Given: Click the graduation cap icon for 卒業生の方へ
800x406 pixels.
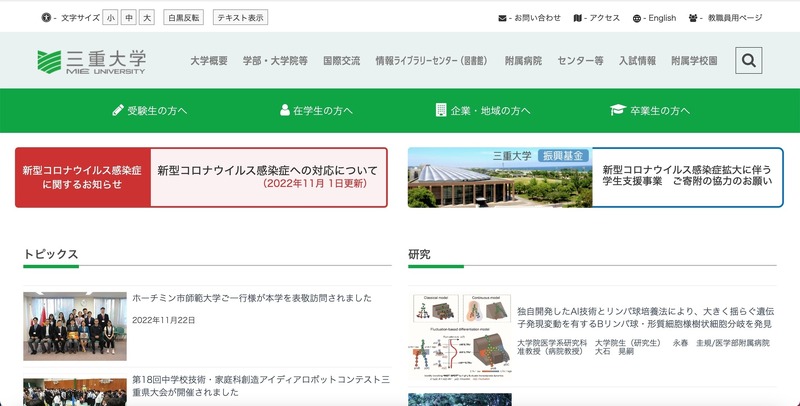Looking at the screenshot, I should coord(617,110).
